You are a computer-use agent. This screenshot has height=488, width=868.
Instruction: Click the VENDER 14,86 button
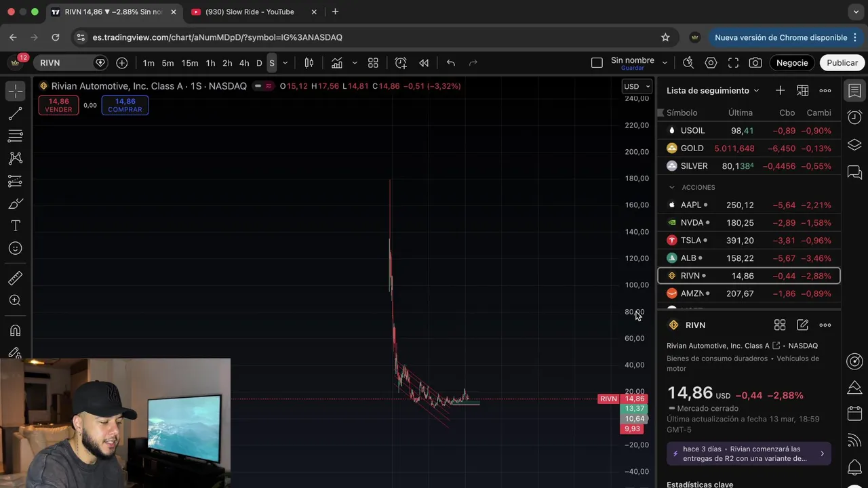click(58, 105)
